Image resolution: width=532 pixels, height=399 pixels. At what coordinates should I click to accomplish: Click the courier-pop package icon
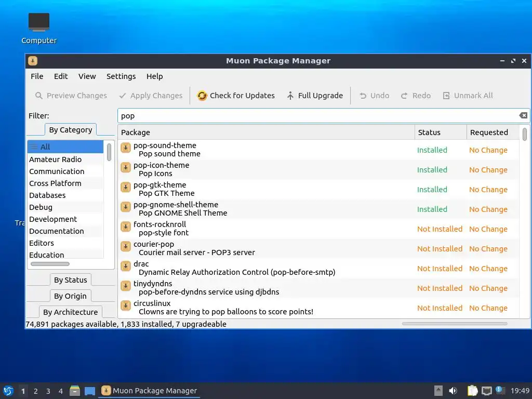126,246
